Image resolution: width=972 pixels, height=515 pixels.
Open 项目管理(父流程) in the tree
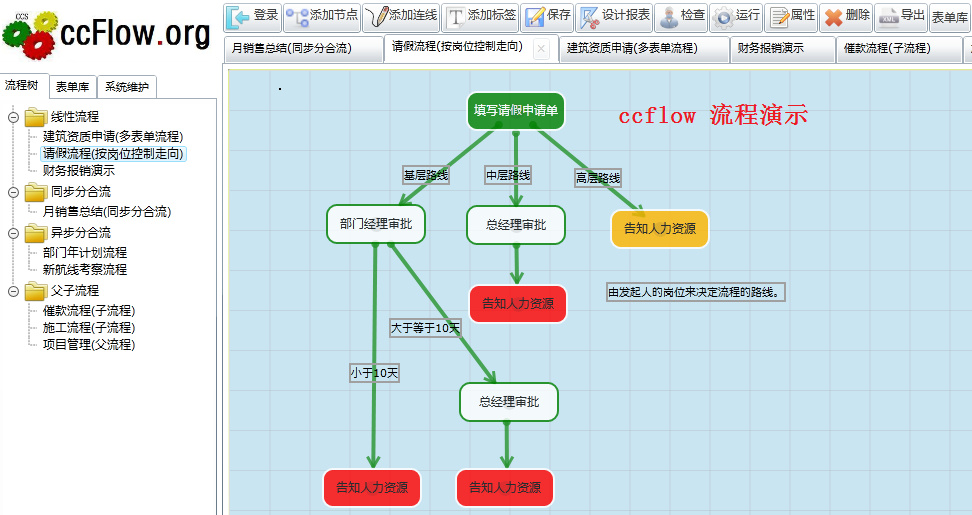coord(89,345)
